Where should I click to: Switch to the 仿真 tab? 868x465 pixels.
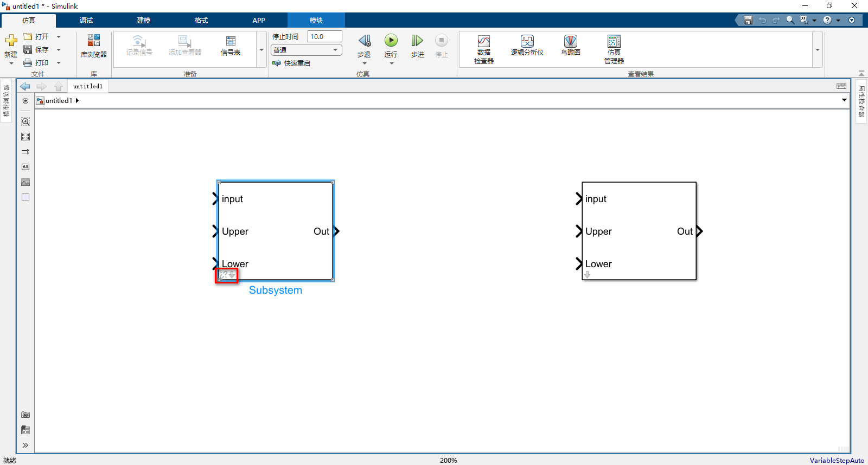coord(29,21)
